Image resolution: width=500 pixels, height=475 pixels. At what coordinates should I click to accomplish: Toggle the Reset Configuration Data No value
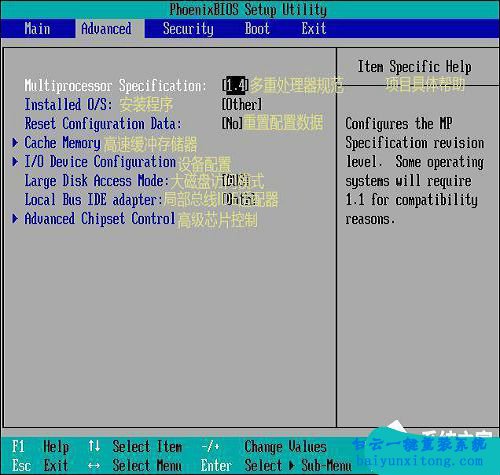(232, 124)
